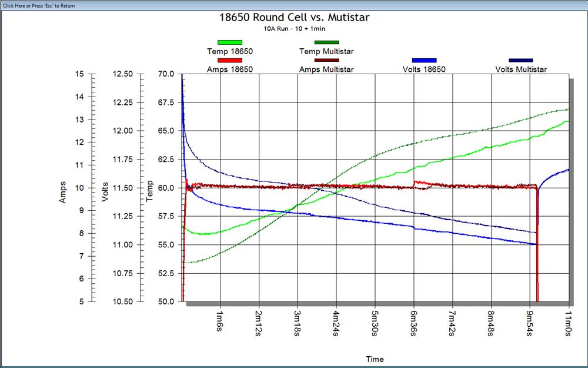Click the '10.50' Volts axis value
Viewport: 588px width, 368px height.
(x=123, y=302)
